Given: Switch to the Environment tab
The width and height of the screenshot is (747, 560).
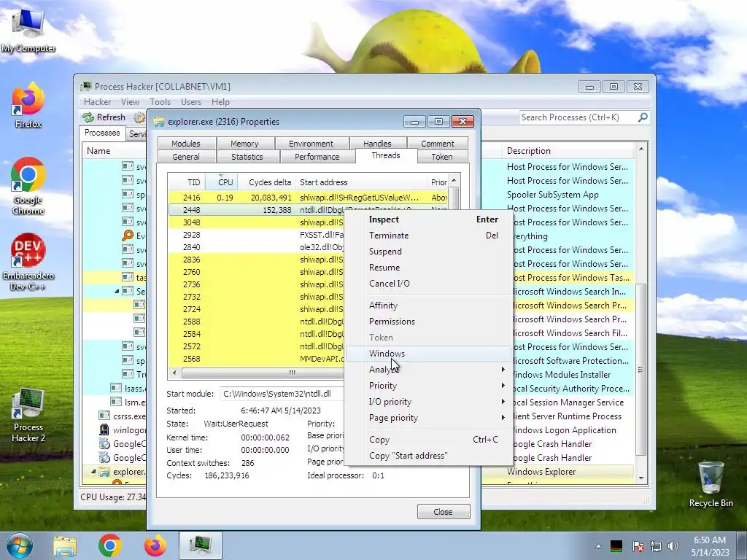Looking at the screenshot, I should point(311,144).
